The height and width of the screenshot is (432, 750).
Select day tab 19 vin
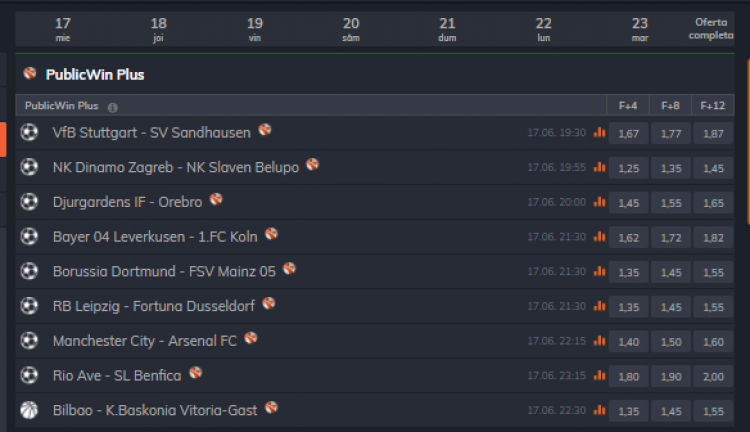click(x=255, y=29)
